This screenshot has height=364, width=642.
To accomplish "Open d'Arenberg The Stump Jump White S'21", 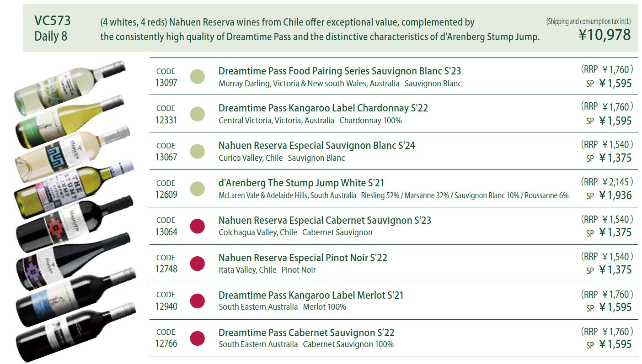I will tap(301, 183).
